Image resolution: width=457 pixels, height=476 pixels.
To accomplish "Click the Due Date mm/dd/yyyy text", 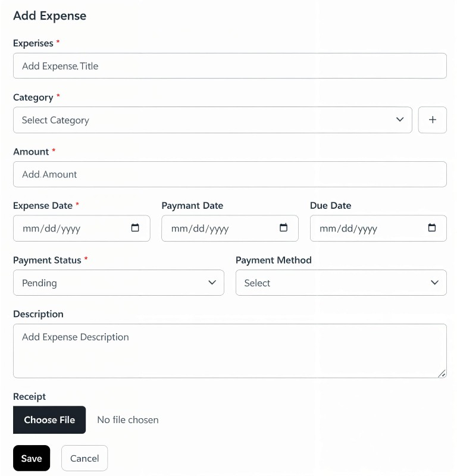I will 348,228.
